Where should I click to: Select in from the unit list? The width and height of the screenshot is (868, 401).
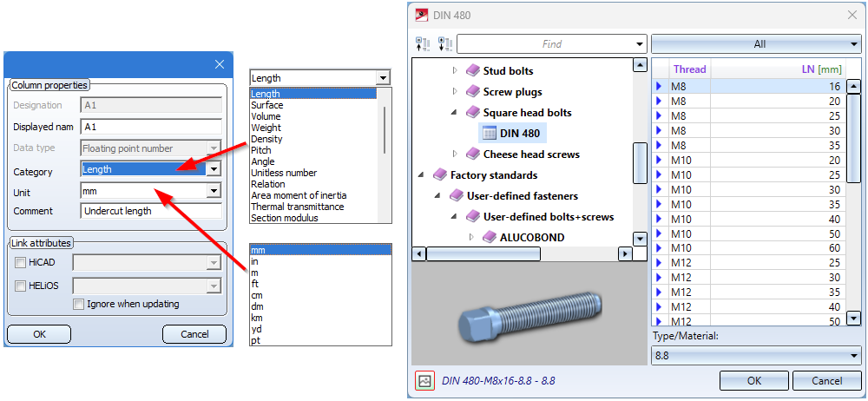254,261
